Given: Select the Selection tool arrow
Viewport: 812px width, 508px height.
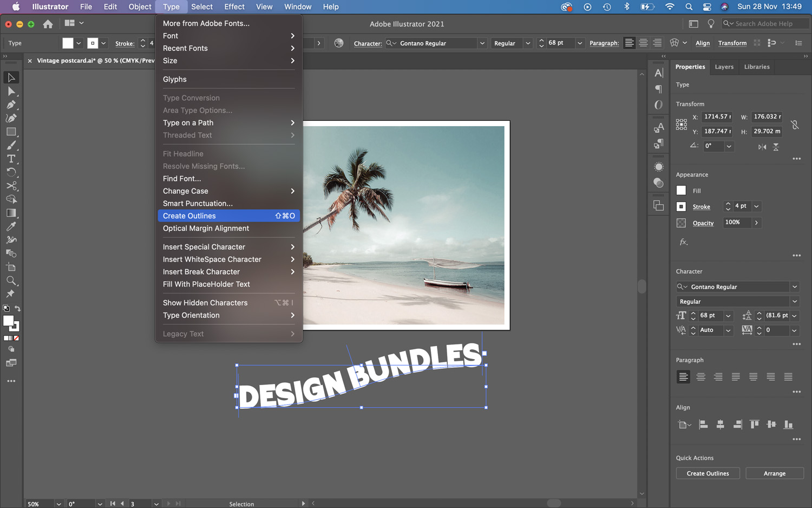Looking at the screenshot, I should pos(11,77).
